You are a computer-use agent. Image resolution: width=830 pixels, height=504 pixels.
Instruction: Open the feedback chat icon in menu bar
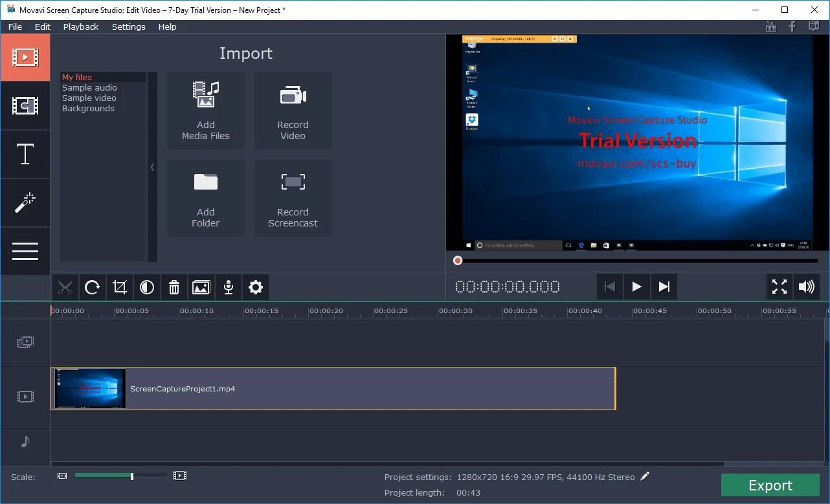coord(814,27)
